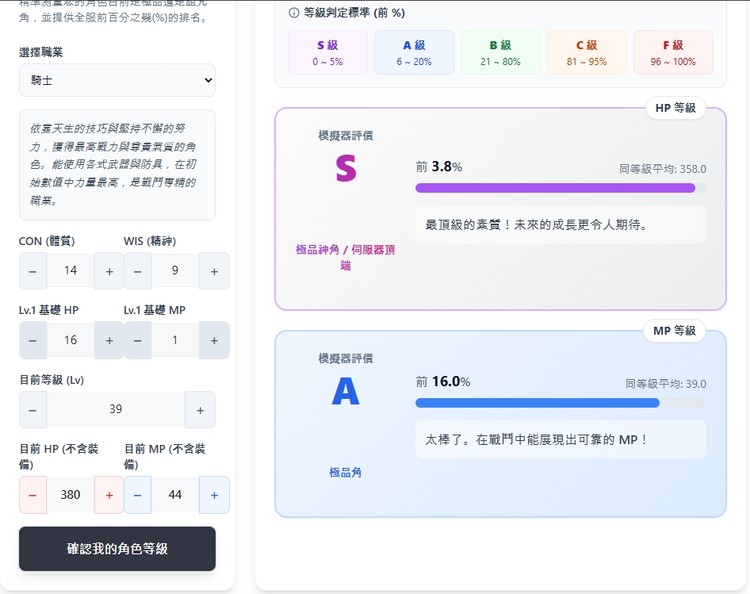Select the A 級 6 ~ 20% grade card
This screenshot has height=594, width=750.
pyautogui.click(x=414, y=53)
